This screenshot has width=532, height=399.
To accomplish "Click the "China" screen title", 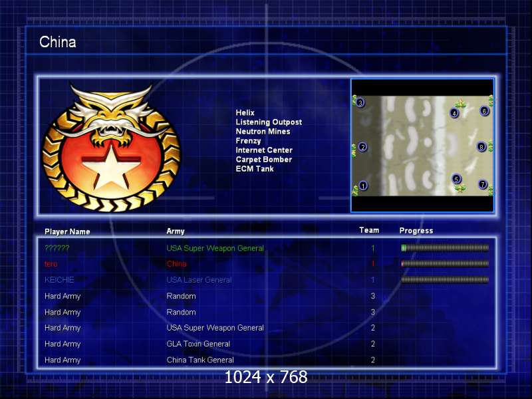I will [x=58, y=42].
